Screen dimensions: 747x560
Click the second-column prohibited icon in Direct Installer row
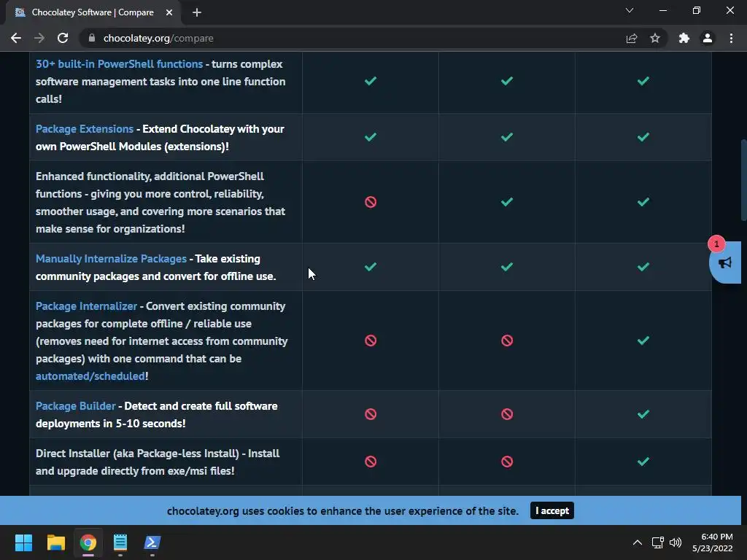point(507,462)
